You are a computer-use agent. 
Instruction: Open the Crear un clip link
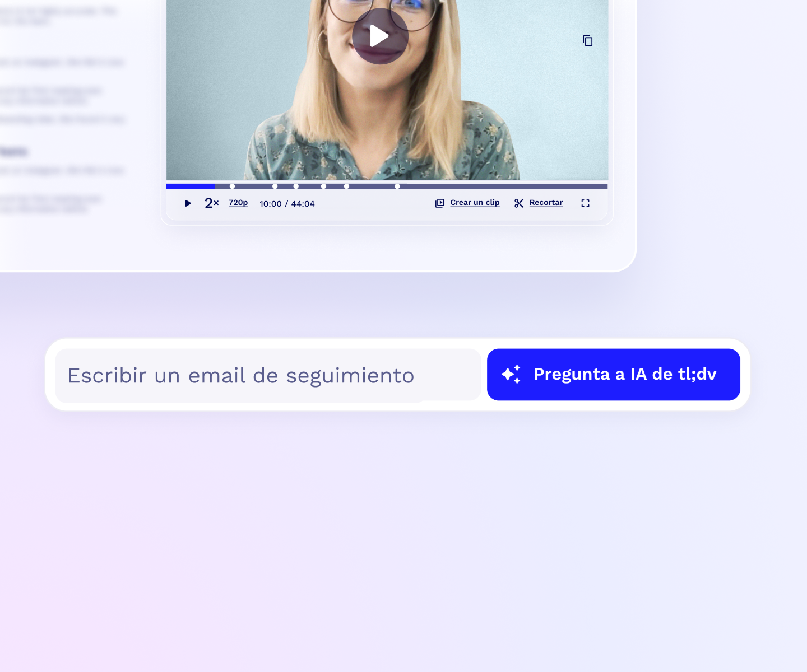pyautogui.click(x=475, y=203)
